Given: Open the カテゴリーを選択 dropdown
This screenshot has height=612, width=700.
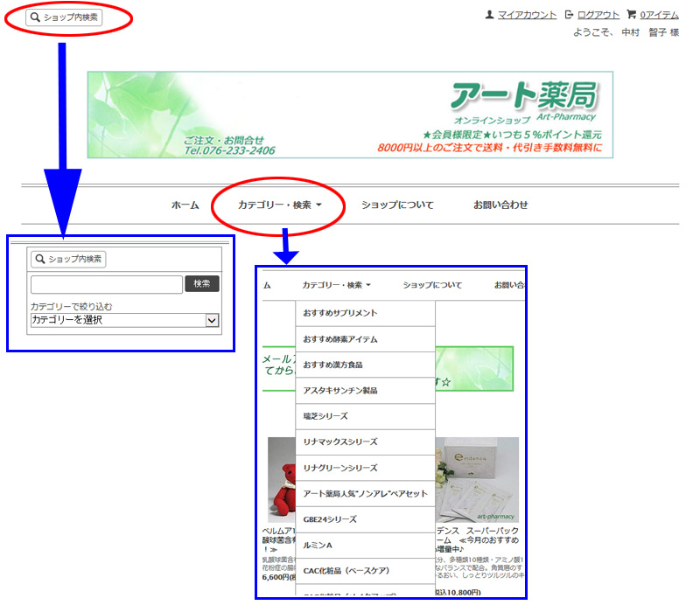Looking at the screenshot, I should (x=124, y=320).
